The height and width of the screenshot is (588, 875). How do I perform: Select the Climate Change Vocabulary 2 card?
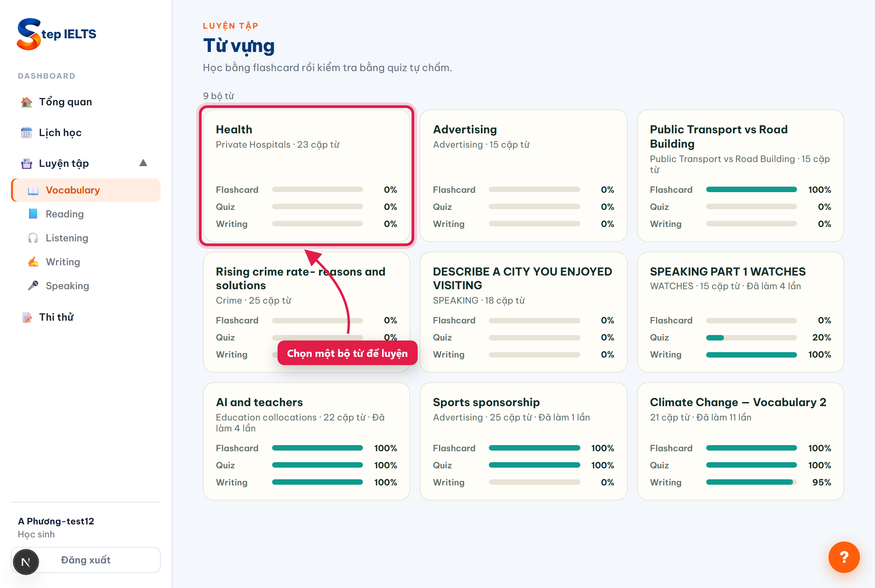[x=740, y=441]
